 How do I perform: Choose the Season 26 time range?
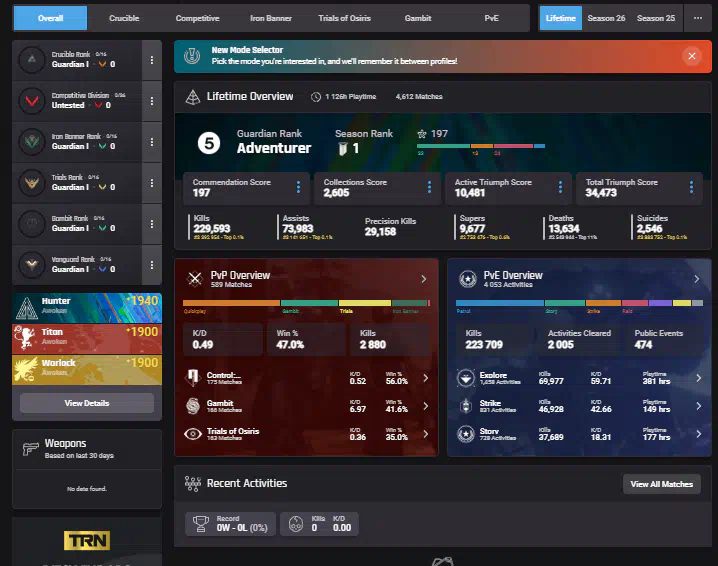pyautogui.click(x=606, y=18)
